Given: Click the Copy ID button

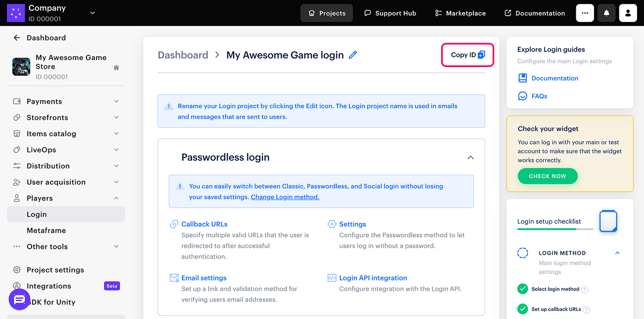Looking at the screenshot, I should click(x=467, y=55).
